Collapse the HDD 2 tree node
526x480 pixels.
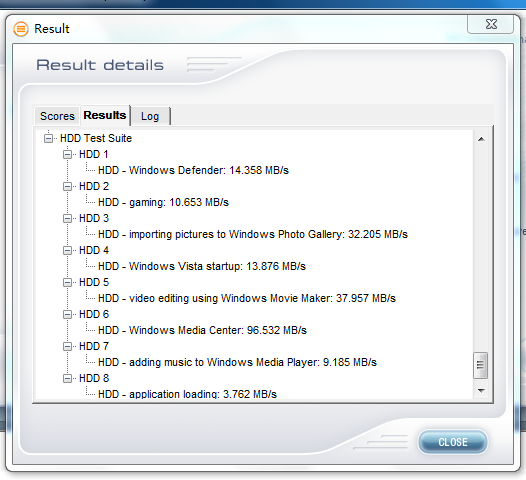(67, 186)
